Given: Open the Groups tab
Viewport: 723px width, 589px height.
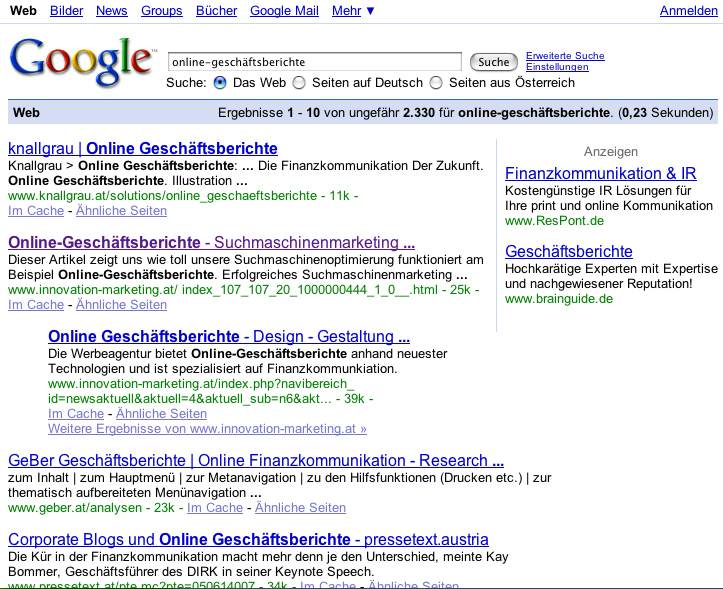Looking at the screenshot, I should pyautogui.click(x=162, y=11).
